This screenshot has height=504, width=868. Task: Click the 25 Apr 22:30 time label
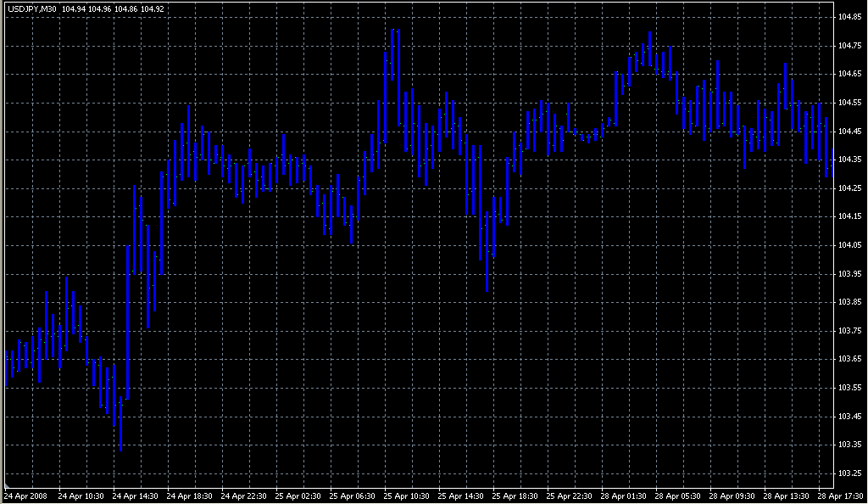tap(569, 496)
